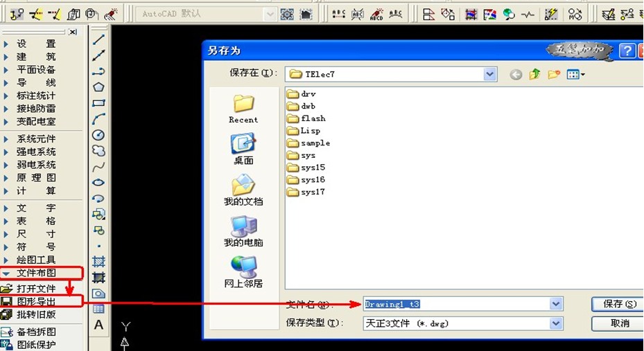This screenshot has width=644, height=351.
Task: Click the dialog help question mark button
Action: click(627, 51)
